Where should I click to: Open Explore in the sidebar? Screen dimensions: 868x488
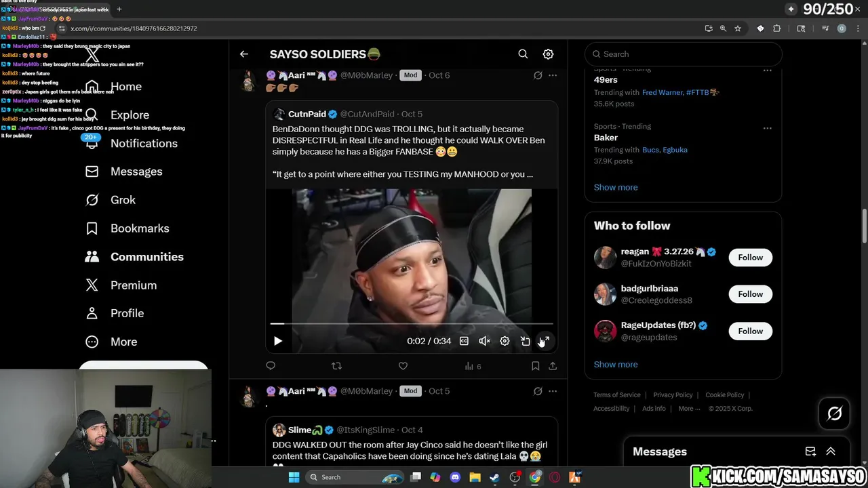tap(117, 115)
